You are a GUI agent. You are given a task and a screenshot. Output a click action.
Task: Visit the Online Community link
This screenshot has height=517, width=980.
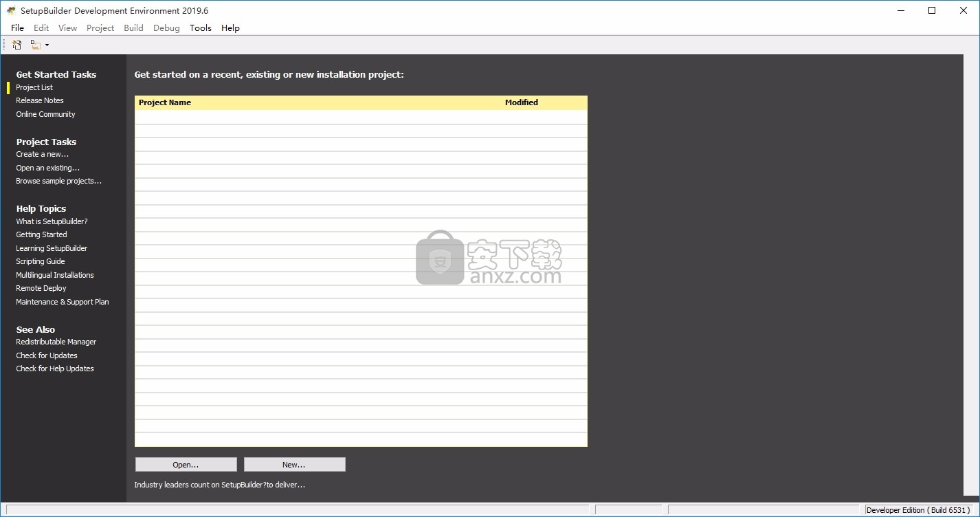45,114
